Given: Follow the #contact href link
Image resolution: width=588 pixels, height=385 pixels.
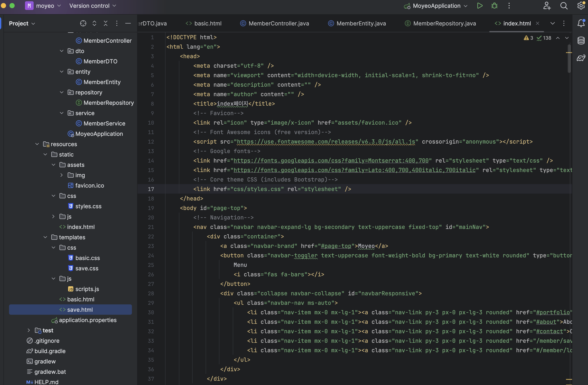Looking at the screenshot, I should pos(549,331).
